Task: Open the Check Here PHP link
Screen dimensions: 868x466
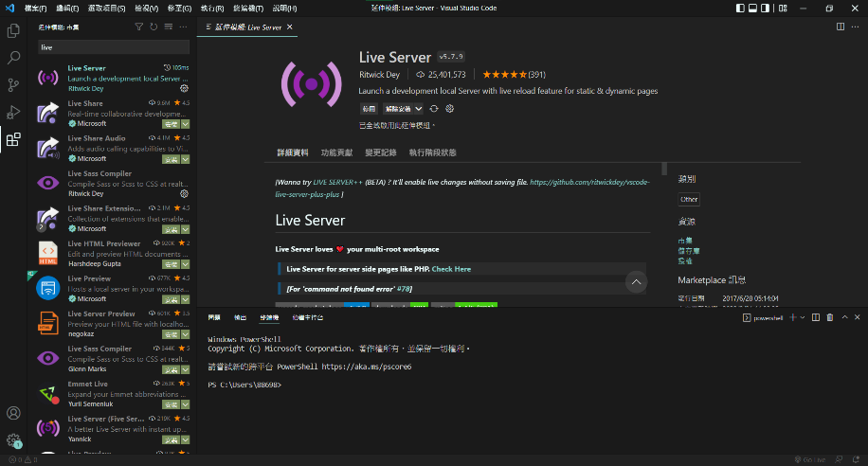Action: coord(451,269)
